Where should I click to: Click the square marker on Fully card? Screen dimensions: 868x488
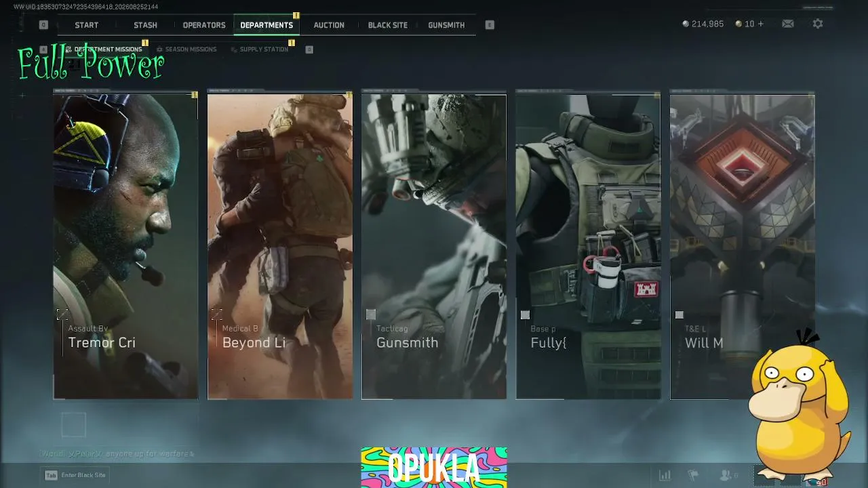tap(525, 314)
